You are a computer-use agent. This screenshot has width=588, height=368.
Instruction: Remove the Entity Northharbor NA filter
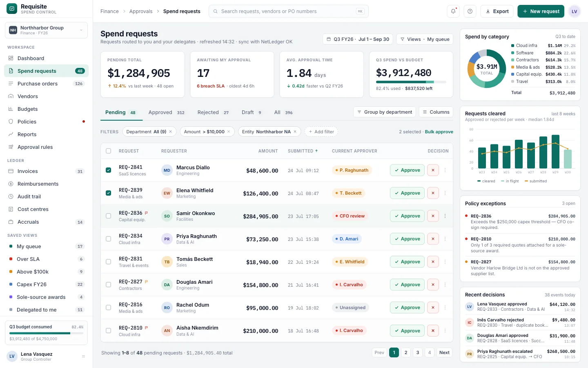click(x=295, y=132)
